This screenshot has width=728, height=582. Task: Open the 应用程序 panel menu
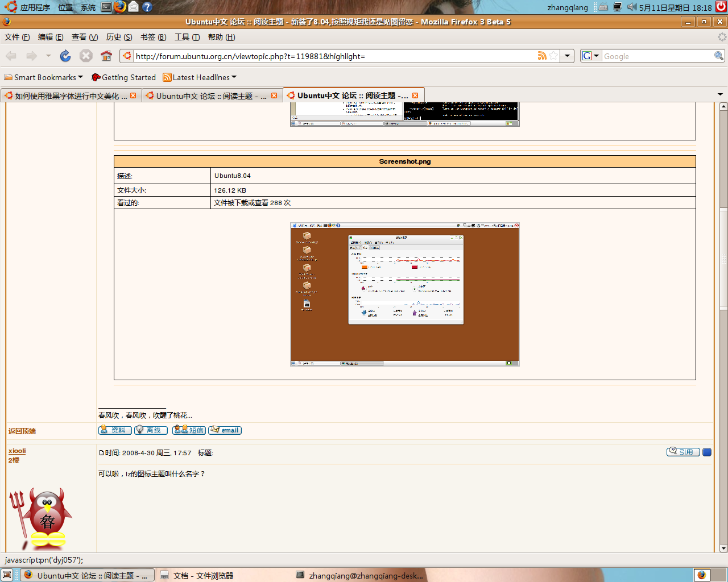pos(27,7)
